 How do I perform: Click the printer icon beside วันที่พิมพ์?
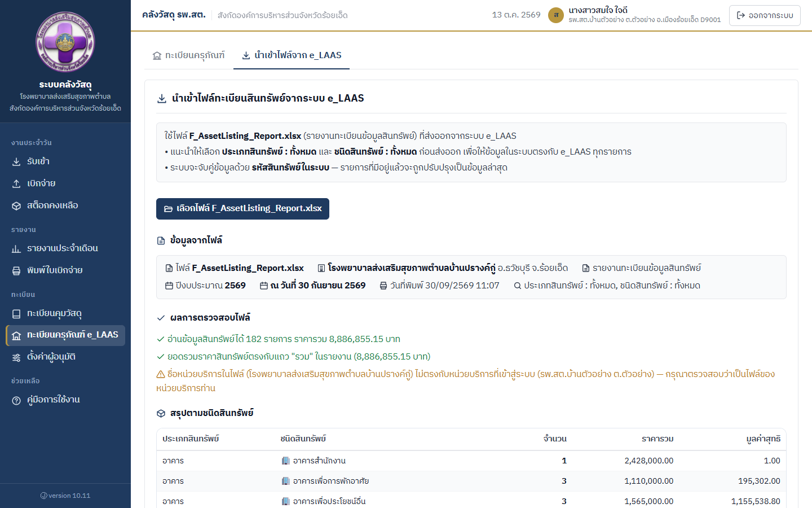383,286
